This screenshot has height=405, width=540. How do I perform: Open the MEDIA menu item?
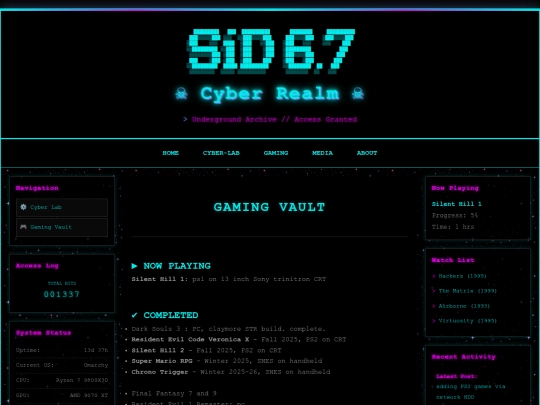tap(322, 153)
